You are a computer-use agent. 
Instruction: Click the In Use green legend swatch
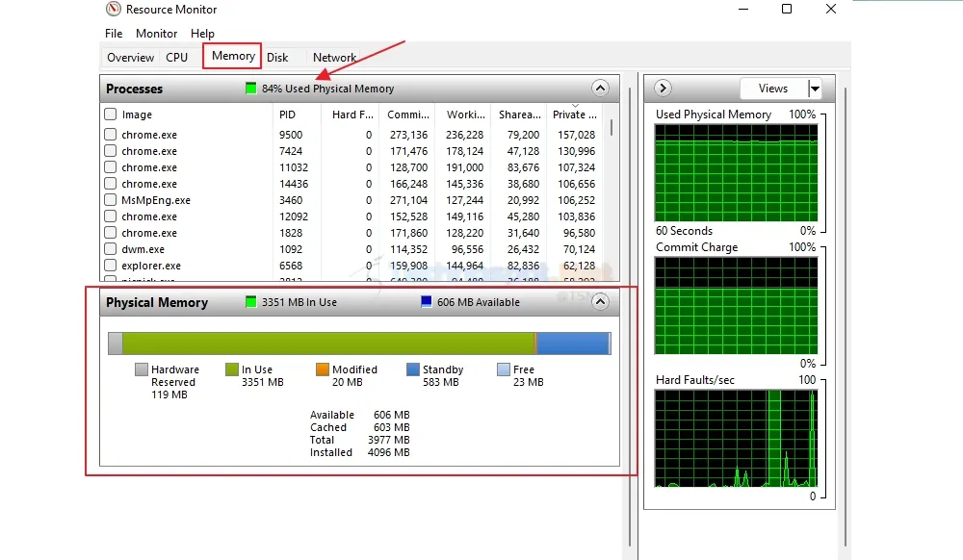tap(231, 369)
